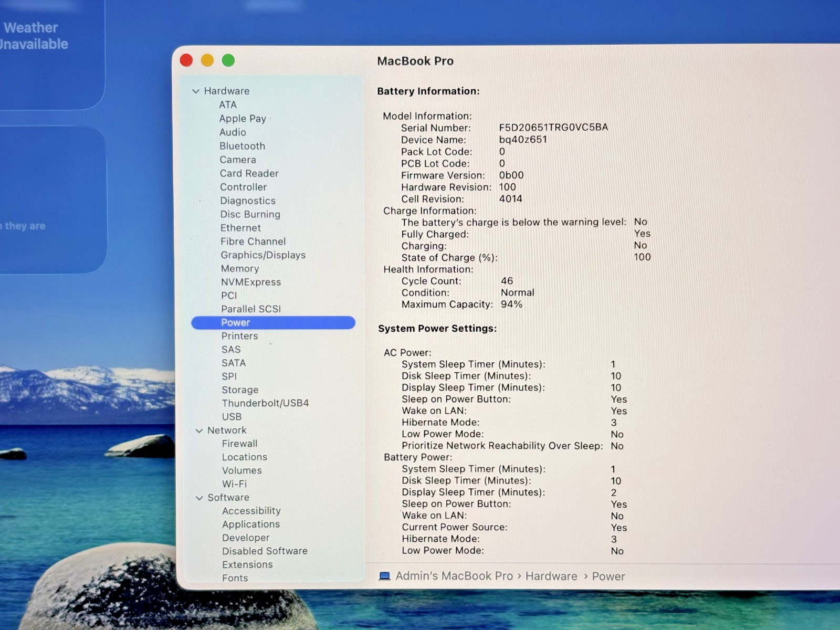Select Firewall under Network
840x630 pixels.
[239, 444]
